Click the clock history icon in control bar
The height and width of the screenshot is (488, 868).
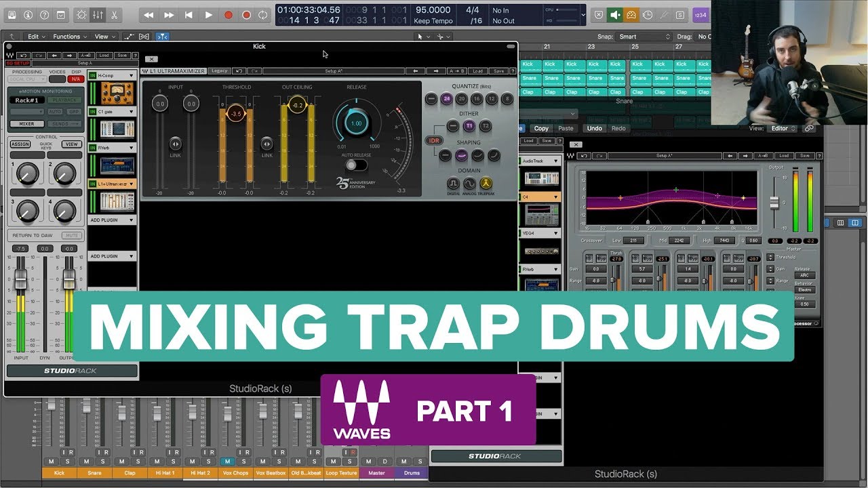point(647,15)
